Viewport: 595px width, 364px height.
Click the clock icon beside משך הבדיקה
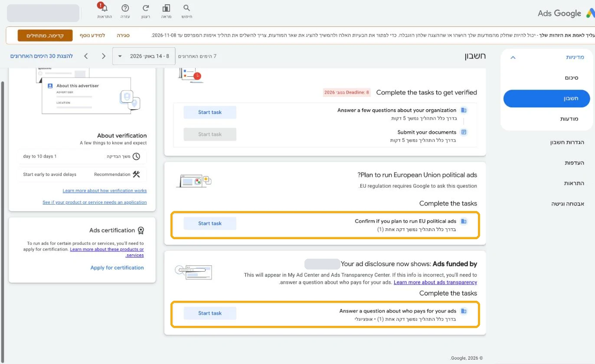[x=136, y=156]
